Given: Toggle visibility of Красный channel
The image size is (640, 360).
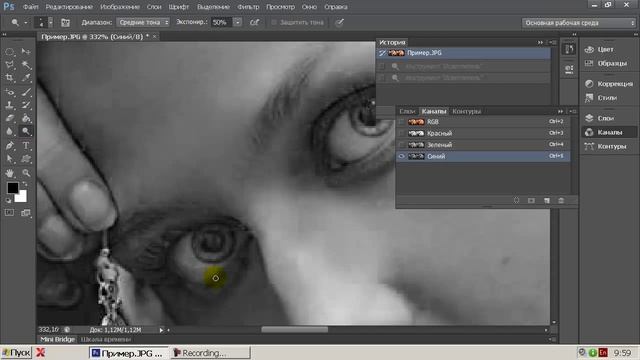Looking at the screenshot, I should click(x=402, y=133).
